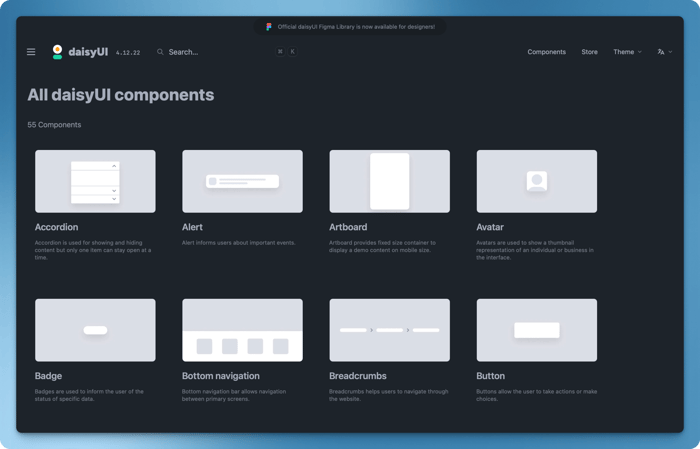Click the Button title link

click(491, 376)
